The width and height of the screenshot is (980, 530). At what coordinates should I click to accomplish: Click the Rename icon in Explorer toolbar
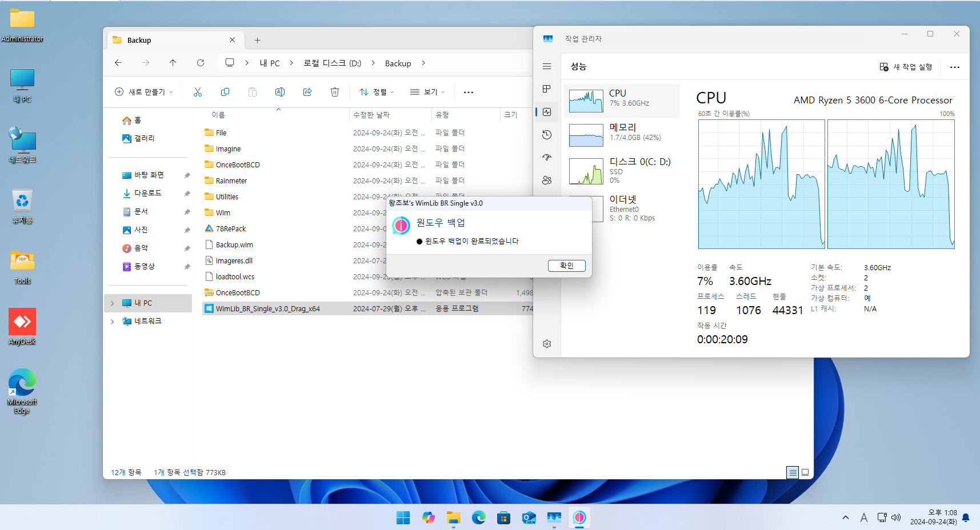(x=280, y=92)
